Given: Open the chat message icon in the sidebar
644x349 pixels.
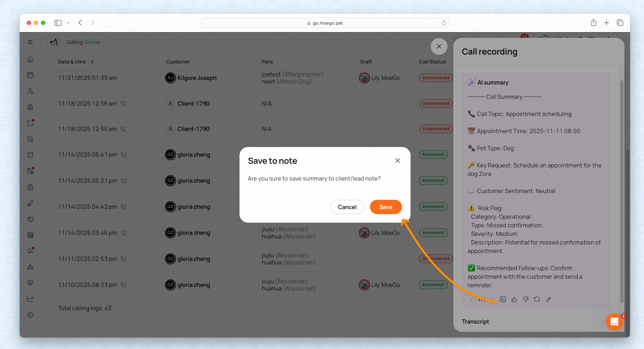Looking at the screenshot, I should click(30, 123).
